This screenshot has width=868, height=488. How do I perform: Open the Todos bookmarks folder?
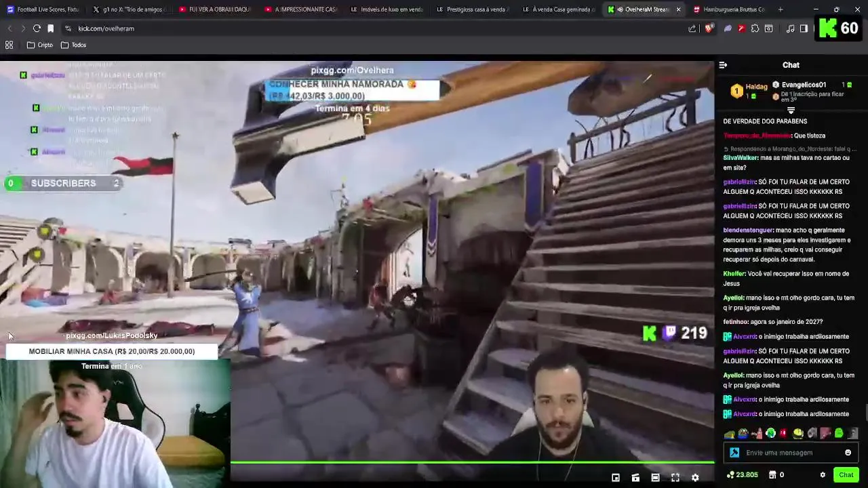click(x=74, y=45)
